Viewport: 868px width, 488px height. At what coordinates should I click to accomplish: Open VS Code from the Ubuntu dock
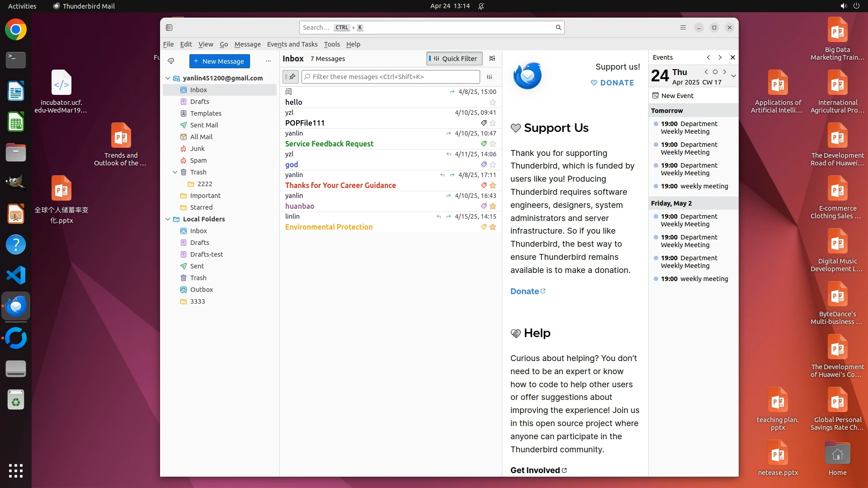(16, 275)
